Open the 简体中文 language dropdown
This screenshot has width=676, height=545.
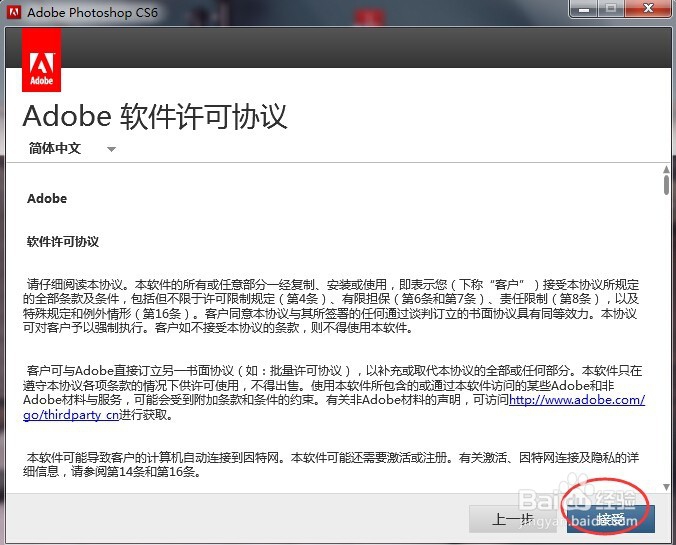point(72,148)
